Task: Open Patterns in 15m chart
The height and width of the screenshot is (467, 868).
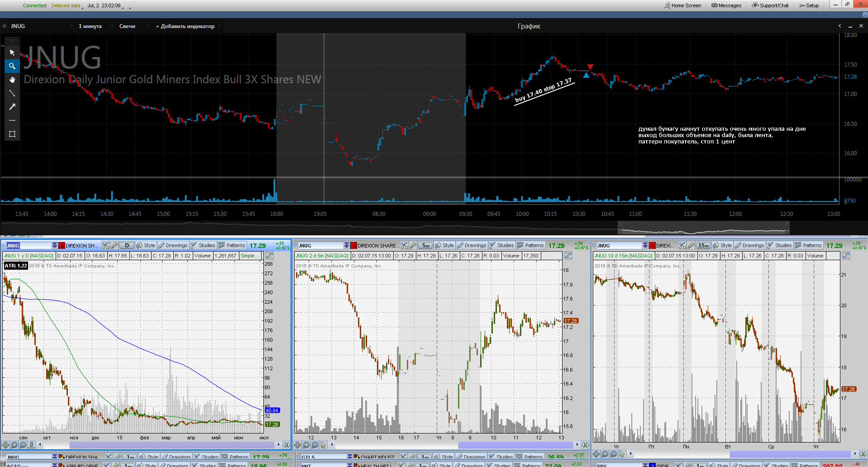Action: [x=808, y=245]
